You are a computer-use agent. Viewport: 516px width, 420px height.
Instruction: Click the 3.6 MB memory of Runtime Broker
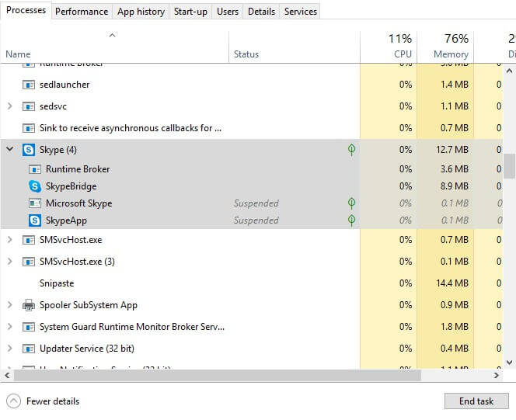coord(455,169)
